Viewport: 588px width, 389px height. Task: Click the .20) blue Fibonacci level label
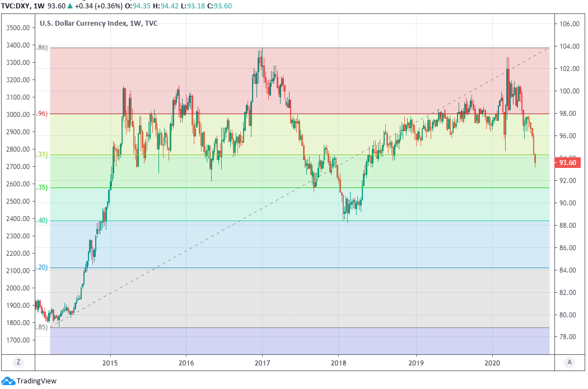click(42, 268)
